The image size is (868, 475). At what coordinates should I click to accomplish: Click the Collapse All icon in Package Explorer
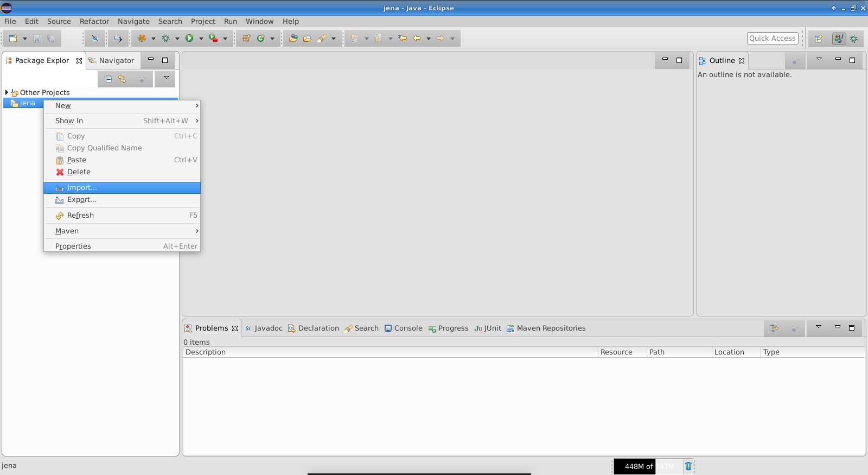tap(108, 79)
